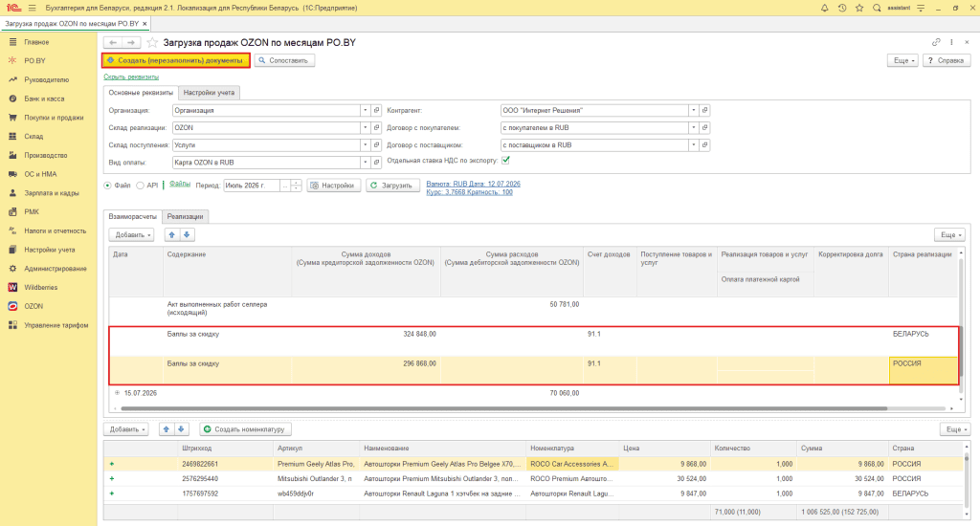Click the Загрузить button
The height and width of the screenshot is (526, 980).
pos(391,186)
